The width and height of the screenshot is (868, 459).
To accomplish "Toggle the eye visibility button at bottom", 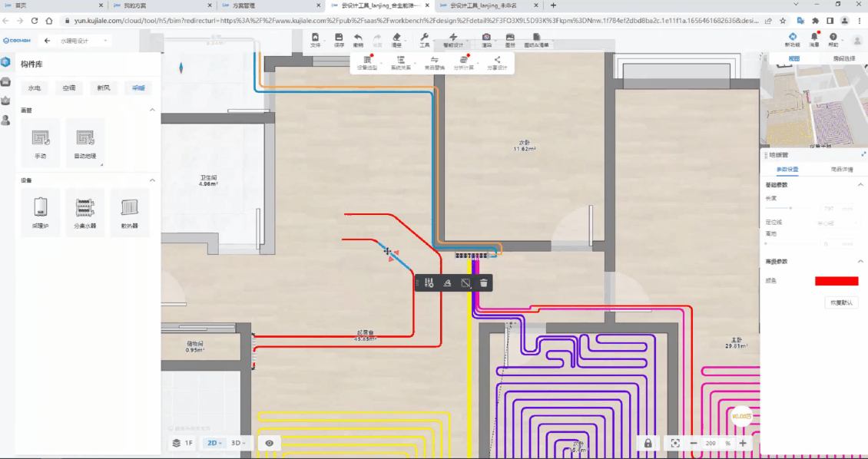I will (x=269, y=443).
